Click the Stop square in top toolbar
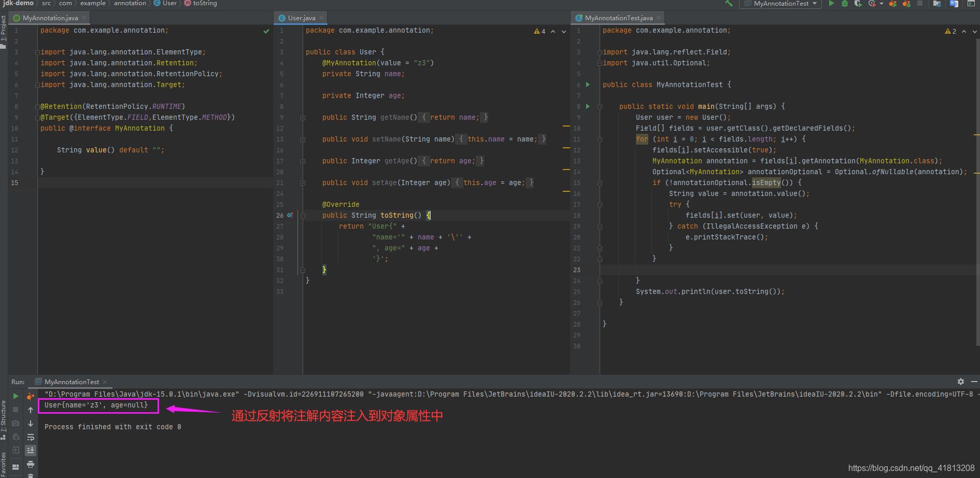Image resolution: width=980 pixels, height=478 pixels. [x=920, y=4]
